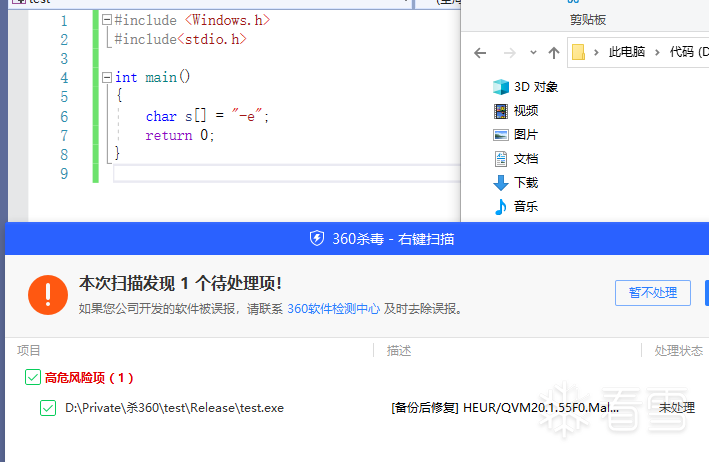This screenshot has height=462, width=709.
Task: Select 代码 drive in the address breadcrumb
Action: pos(689,52)
